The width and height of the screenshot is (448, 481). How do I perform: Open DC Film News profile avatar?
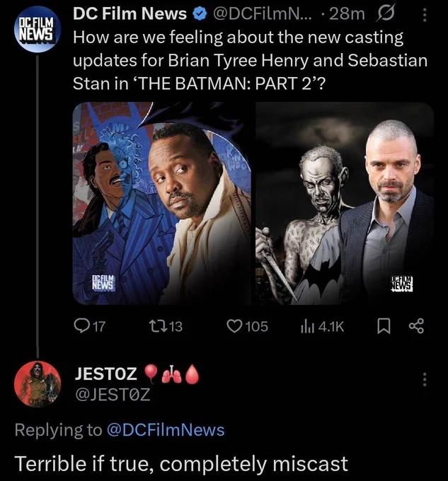(x=38, y=30)
